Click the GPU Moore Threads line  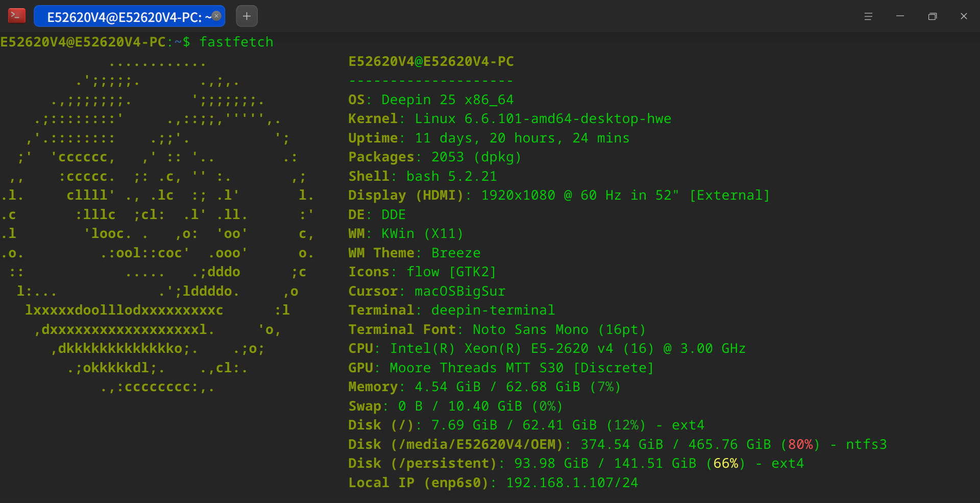pos(501,368)
